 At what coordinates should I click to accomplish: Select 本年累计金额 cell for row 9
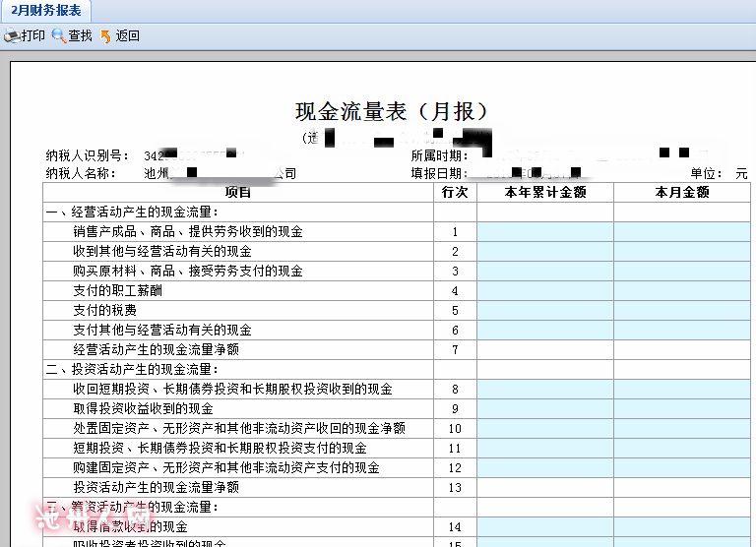click(545, 409)
